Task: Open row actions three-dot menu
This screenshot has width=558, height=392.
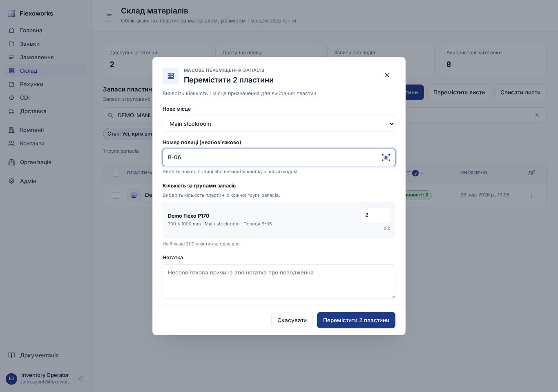Action: [x=531, y=195]
